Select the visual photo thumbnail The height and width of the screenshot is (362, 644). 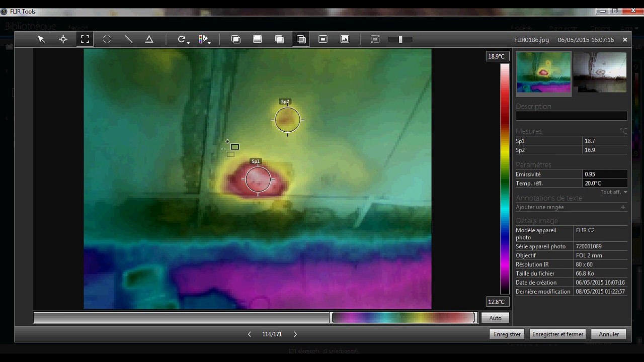pyautogui.click(x=600, y=72)
